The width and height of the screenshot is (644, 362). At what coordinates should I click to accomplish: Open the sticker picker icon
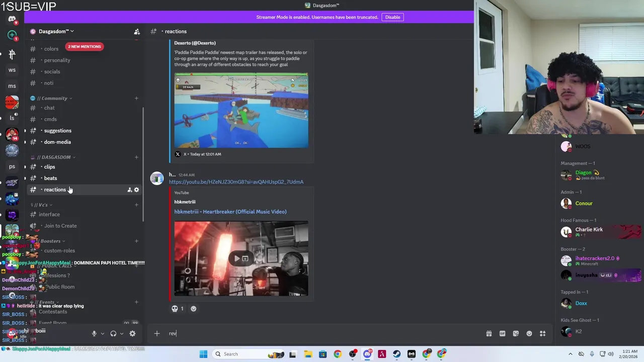(516, 333)
